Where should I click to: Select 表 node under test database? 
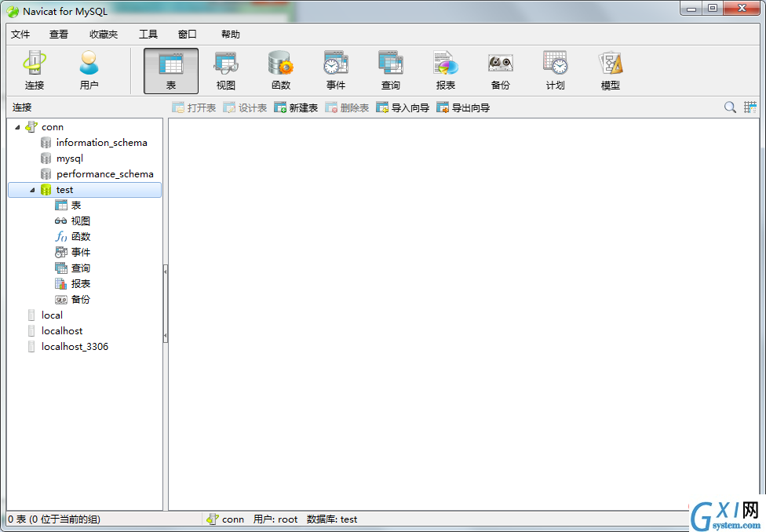click(x=75, y=205)
